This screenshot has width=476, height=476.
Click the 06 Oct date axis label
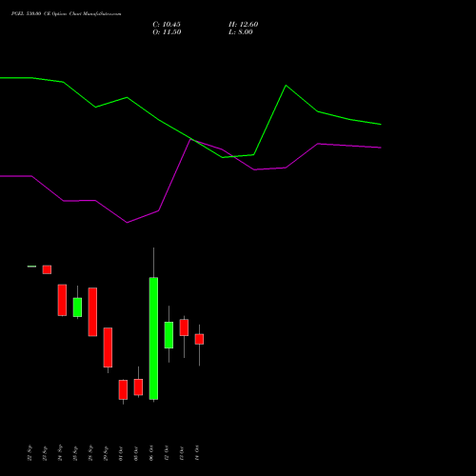(151, 453)
